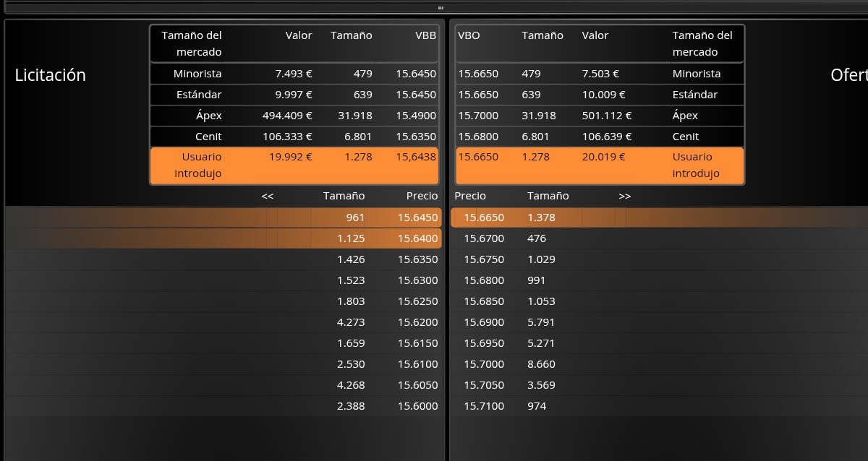The height and width of the screenshot is (461, 868).
Task: Click bid depth price 15.6300
Action: [x=417, y=280]
